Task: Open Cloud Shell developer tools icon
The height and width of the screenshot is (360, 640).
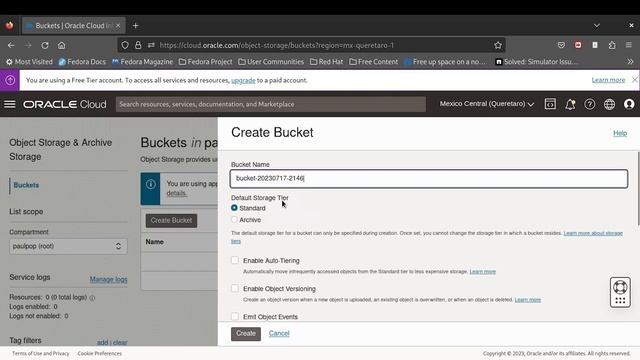Action: click(550, 104)
